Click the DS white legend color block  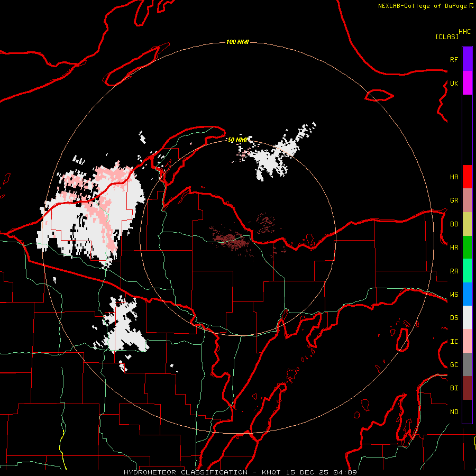point(467,317)
